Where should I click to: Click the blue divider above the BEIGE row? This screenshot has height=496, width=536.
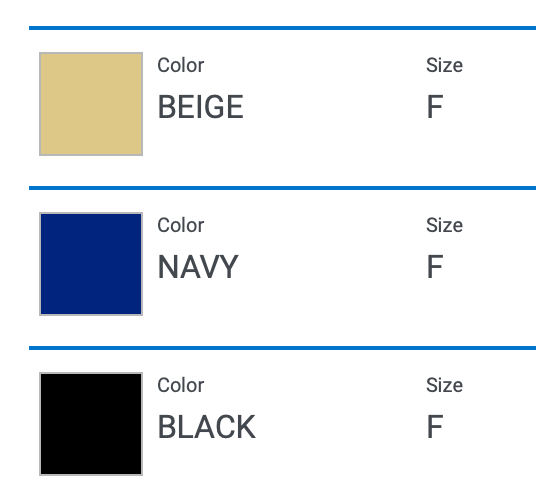tap(282, 28)
